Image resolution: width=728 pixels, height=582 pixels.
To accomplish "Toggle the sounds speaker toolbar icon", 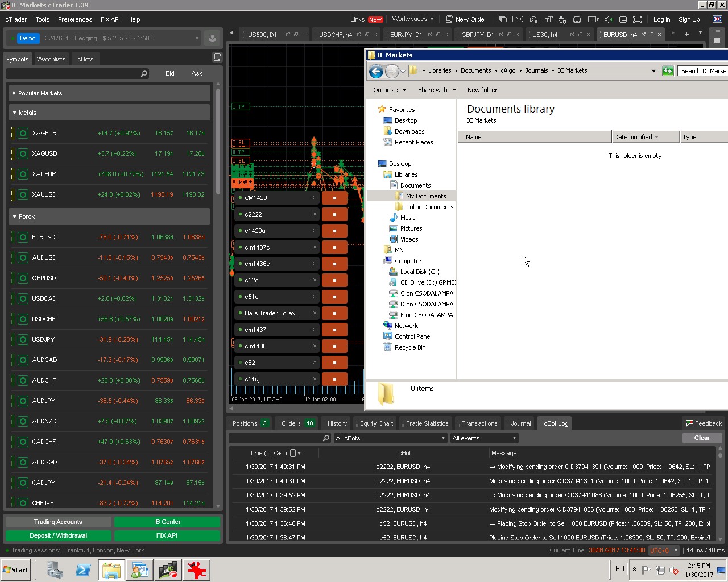I will 608,19.
